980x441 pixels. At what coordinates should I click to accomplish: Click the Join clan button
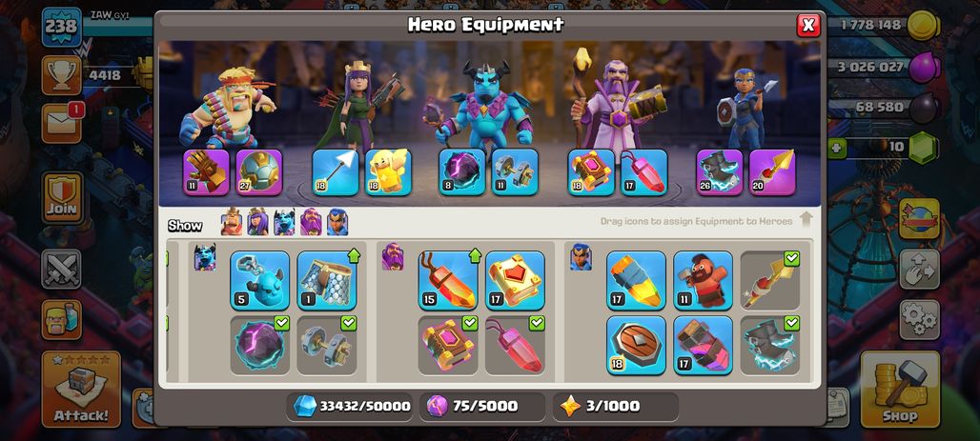click(x=62, y=198)
